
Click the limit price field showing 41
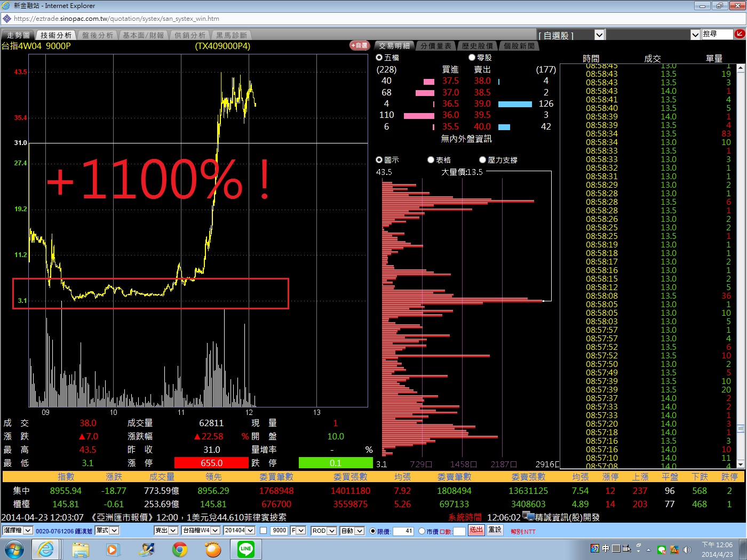pyautogui.click(x=404, y=531)
